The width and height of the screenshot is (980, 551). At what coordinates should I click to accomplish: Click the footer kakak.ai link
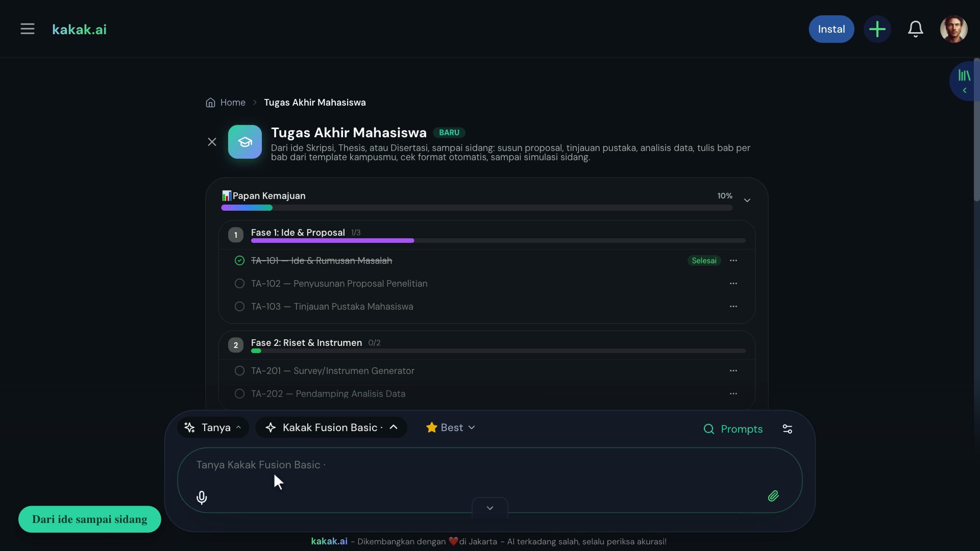329,541
